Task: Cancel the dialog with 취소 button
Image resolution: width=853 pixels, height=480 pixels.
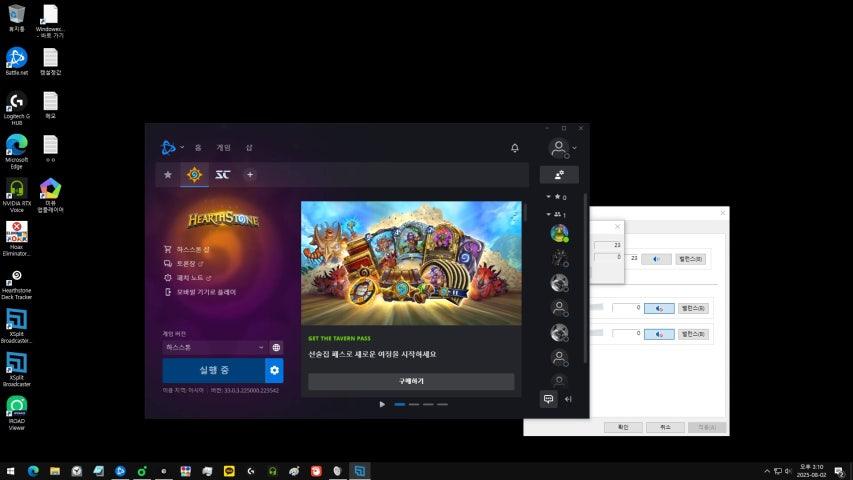Action: pos(665,427)
